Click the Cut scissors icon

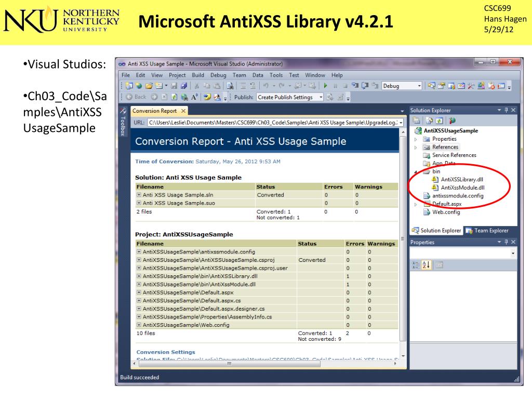(196, 86)
